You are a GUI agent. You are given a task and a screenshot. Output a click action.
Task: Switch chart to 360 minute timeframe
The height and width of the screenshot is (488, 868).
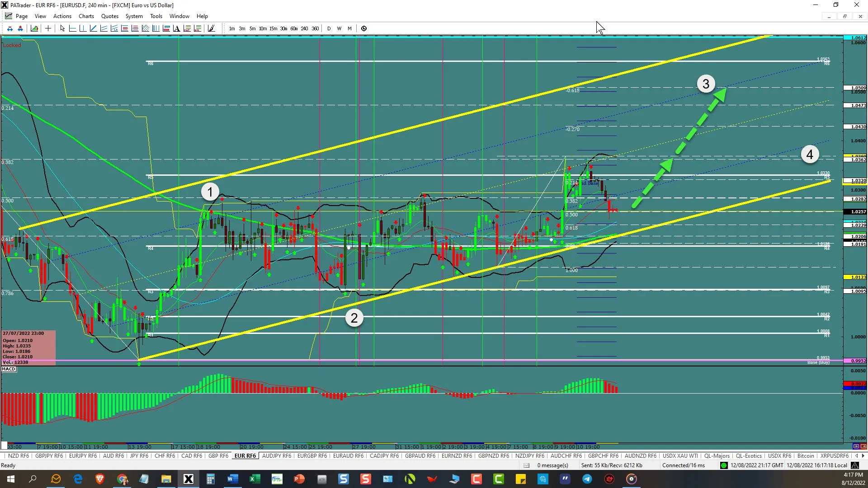[x=315, y=28]
